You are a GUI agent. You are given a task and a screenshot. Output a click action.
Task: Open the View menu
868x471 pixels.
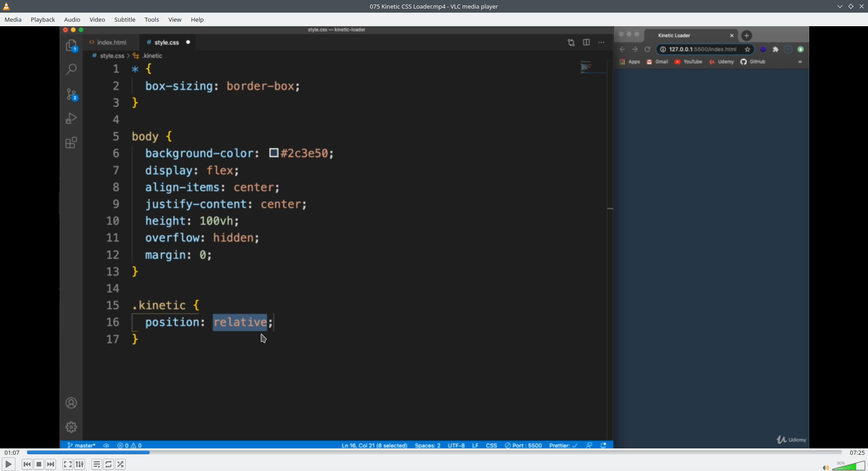(x=175, y=19)
